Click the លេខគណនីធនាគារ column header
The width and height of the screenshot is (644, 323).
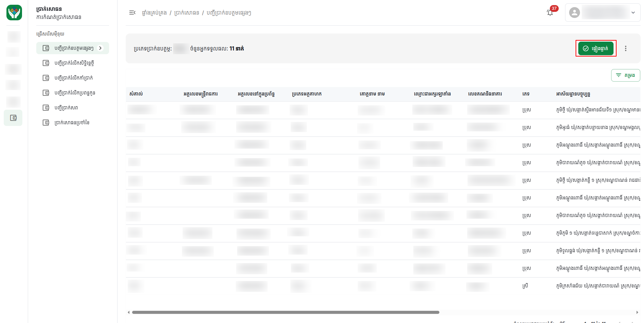pyautogui.click(x=485, y=94)
